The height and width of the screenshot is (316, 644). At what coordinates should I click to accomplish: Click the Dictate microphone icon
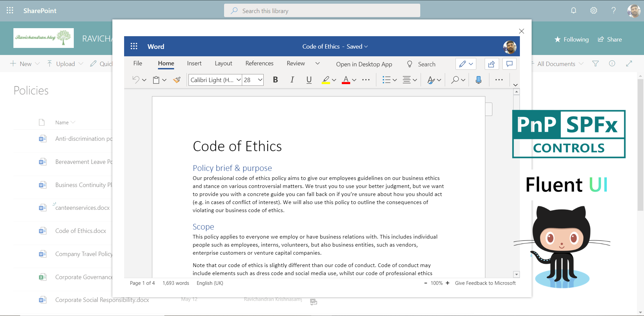479,80
